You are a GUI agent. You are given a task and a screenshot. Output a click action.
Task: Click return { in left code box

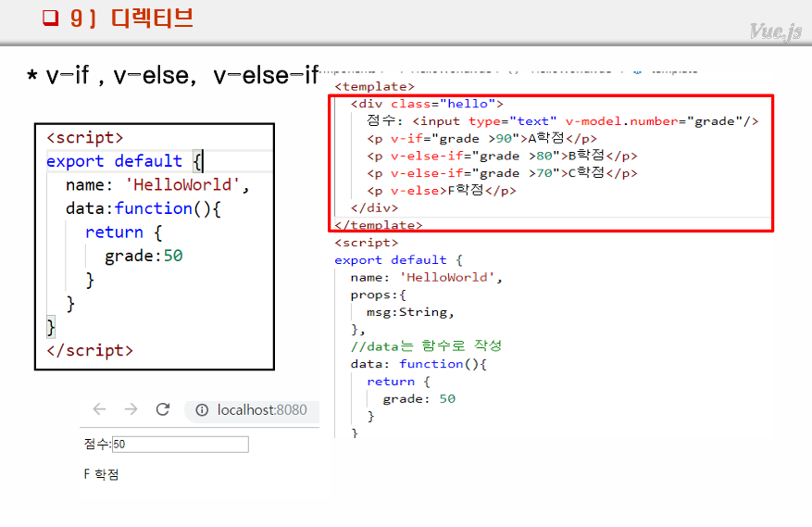coord(124,232)
